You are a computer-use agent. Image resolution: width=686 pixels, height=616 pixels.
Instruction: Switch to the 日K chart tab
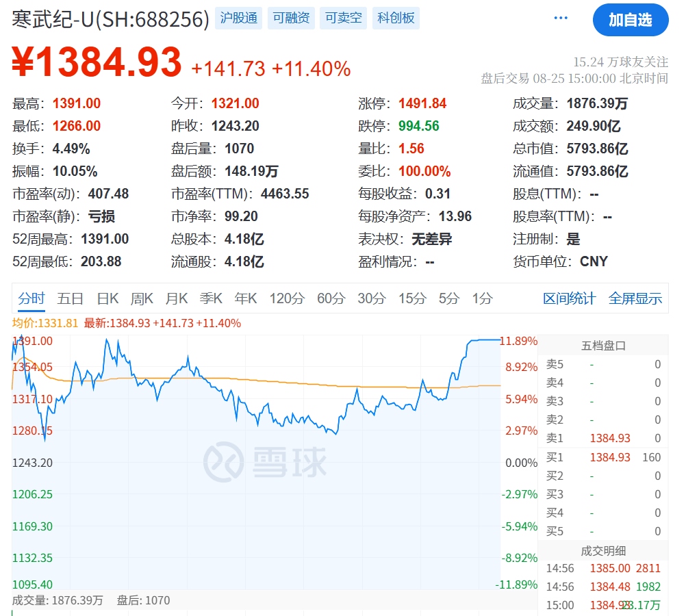click(107, 299)
